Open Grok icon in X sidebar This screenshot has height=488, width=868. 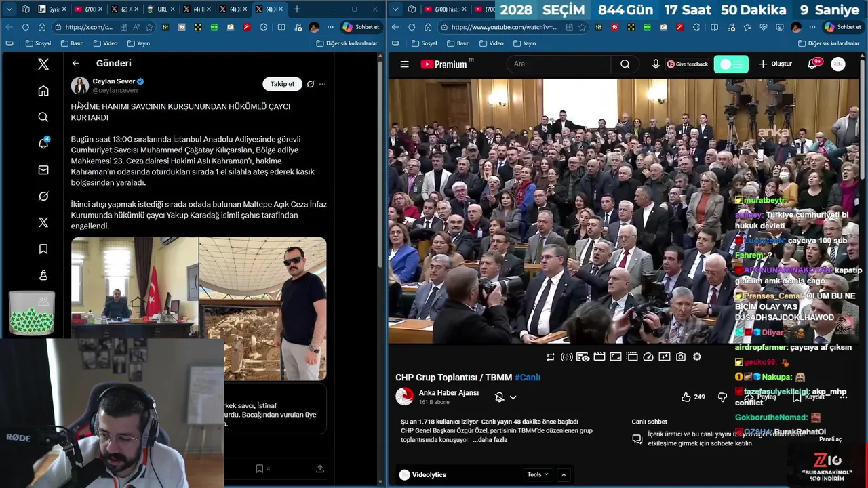point(43,196)
